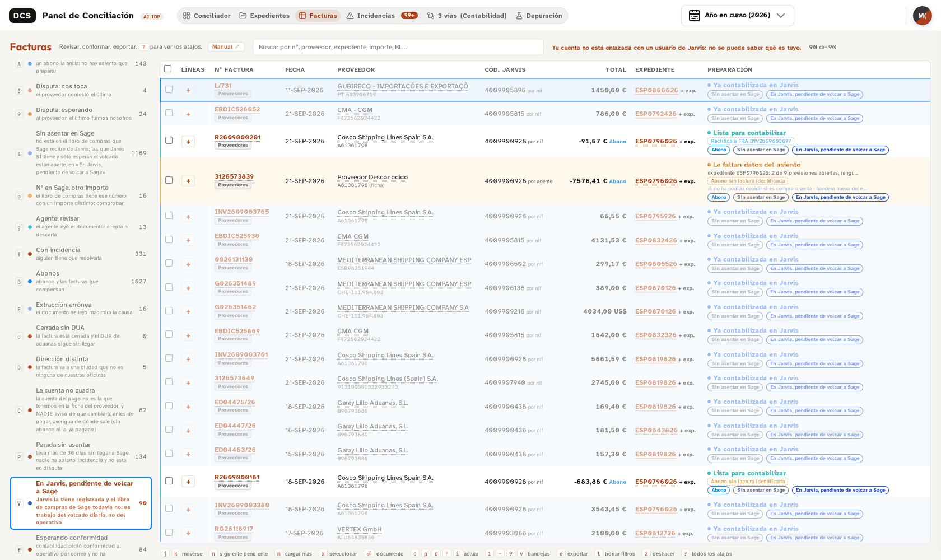
Task: Open provider Proveedor Desconocido
Action: (x=372, y=177)
